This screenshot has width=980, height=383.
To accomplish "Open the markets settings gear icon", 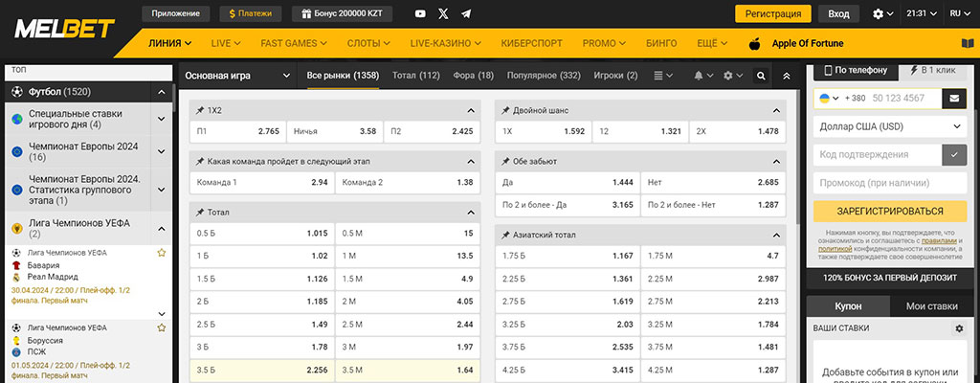I will click(727, 76).
